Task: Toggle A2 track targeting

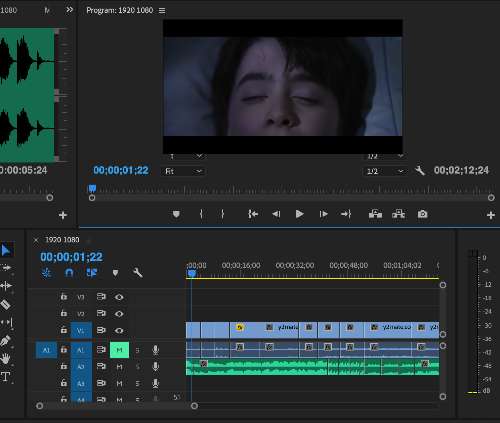Action: [x=81, y=367]
